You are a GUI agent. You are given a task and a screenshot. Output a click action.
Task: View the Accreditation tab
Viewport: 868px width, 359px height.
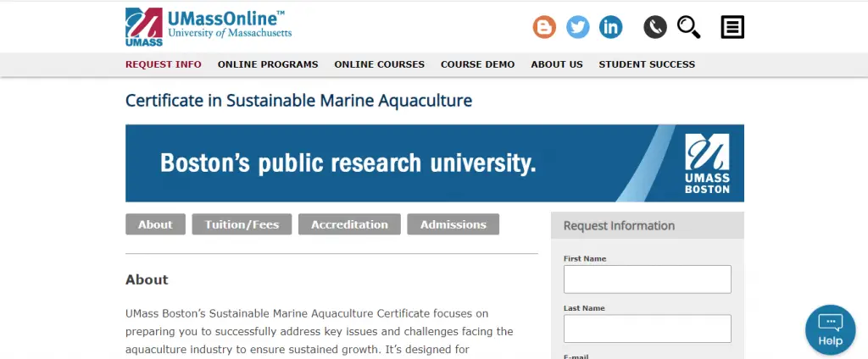[349, 224]
